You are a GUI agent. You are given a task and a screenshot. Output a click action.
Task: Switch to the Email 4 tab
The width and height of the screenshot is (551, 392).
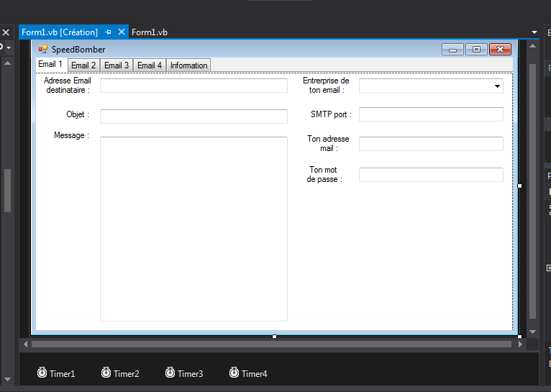click(150, 65)
